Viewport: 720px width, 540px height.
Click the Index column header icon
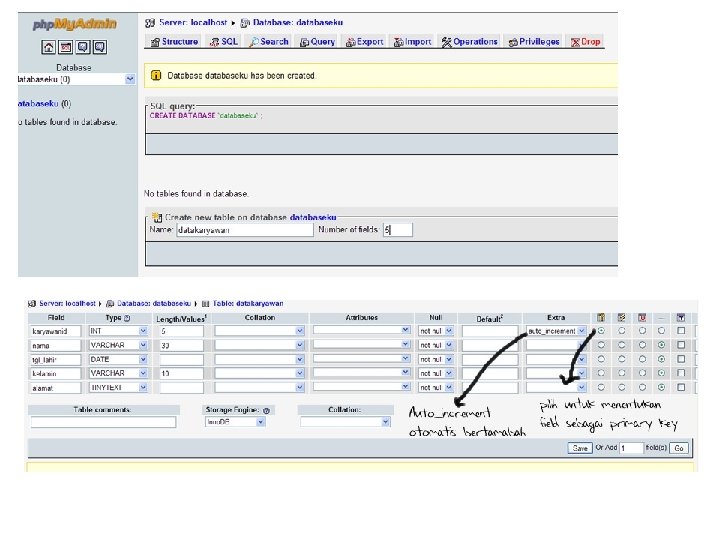coord(622,317)
